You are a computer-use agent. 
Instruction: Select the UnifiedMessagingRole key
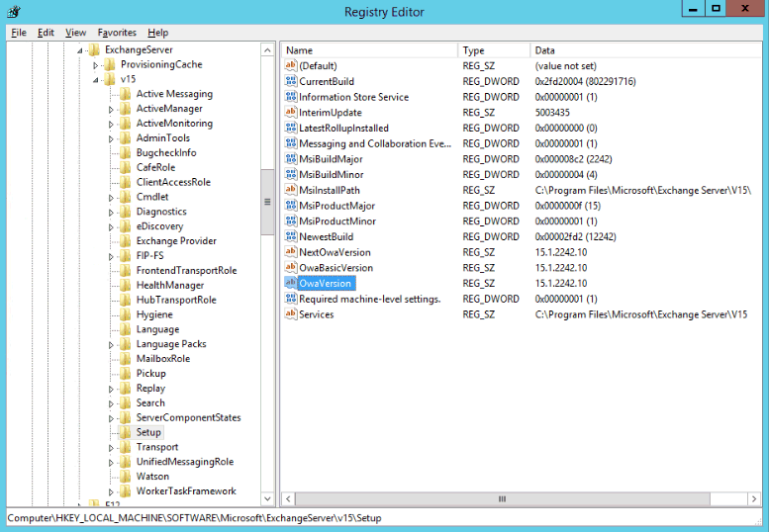point(185,462)
